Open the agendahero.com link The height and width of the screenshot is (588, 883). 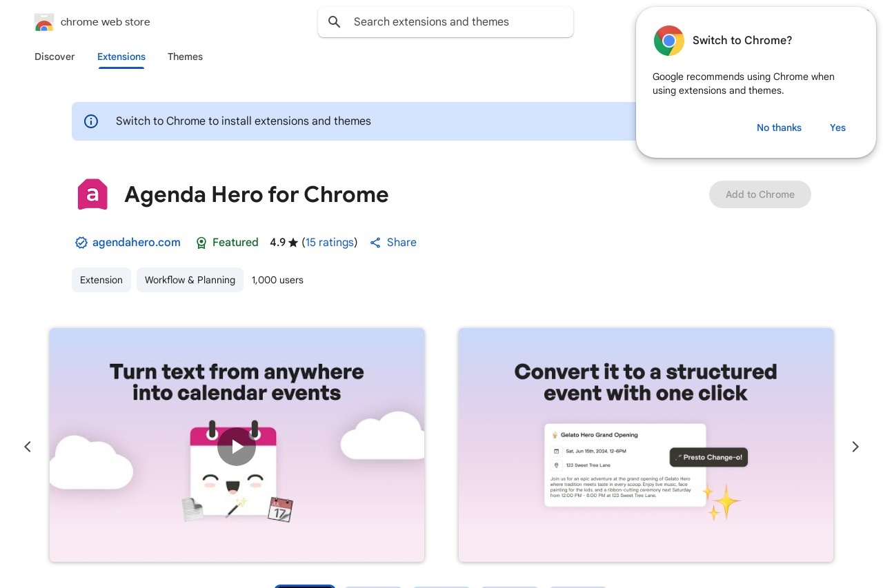click(x=137, y=243)
